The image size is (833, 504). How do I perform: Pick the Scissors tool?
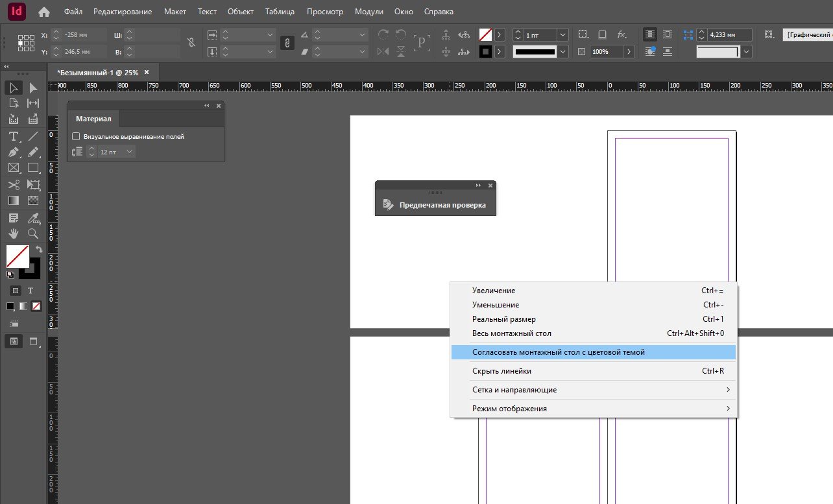pos(13,185)
